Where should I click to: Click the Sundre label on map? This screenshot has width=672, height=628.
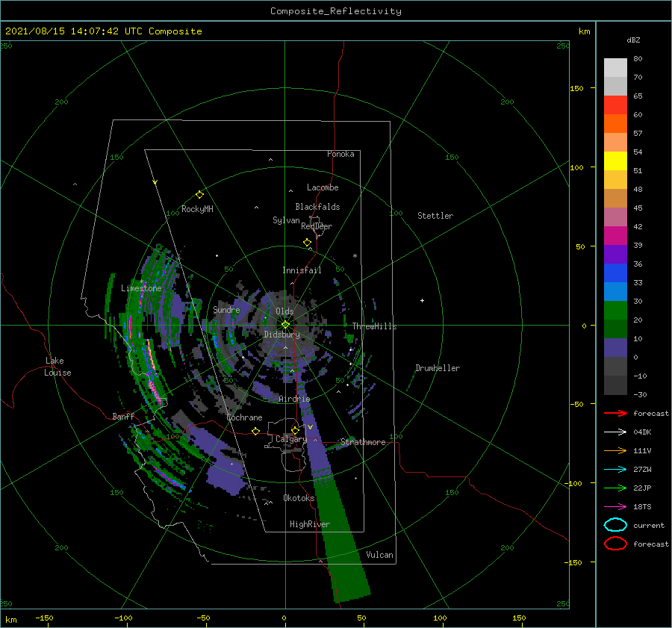(x=226, y=309)
